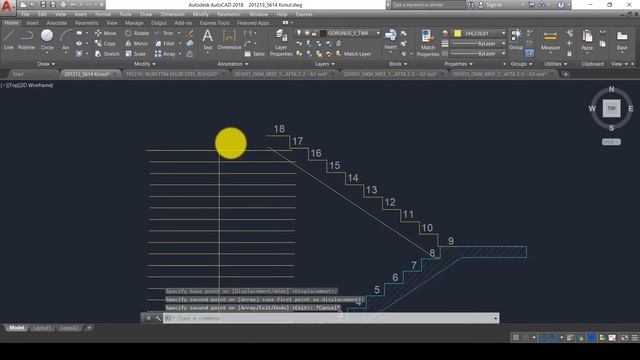Open the Annotate ribbon tab
This screenshot has height=360, width=640.
click(x=56, y=23)
